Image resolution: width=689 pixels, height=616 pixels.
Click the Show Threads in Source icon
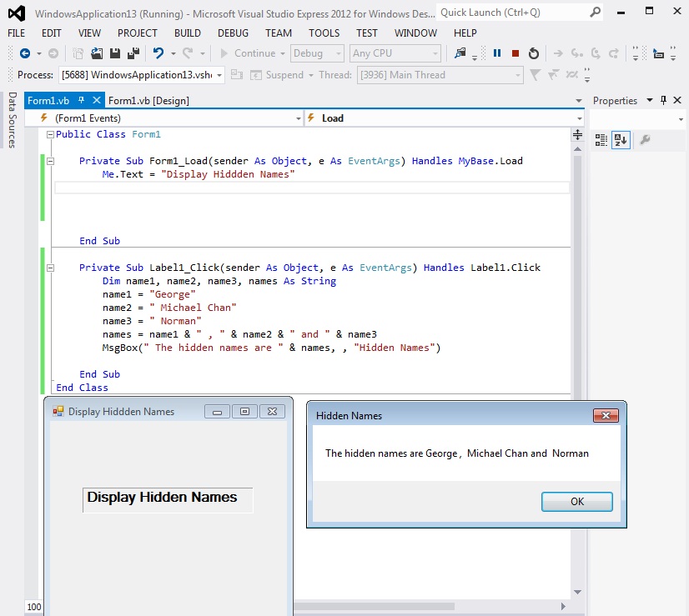tap(571, 75)
